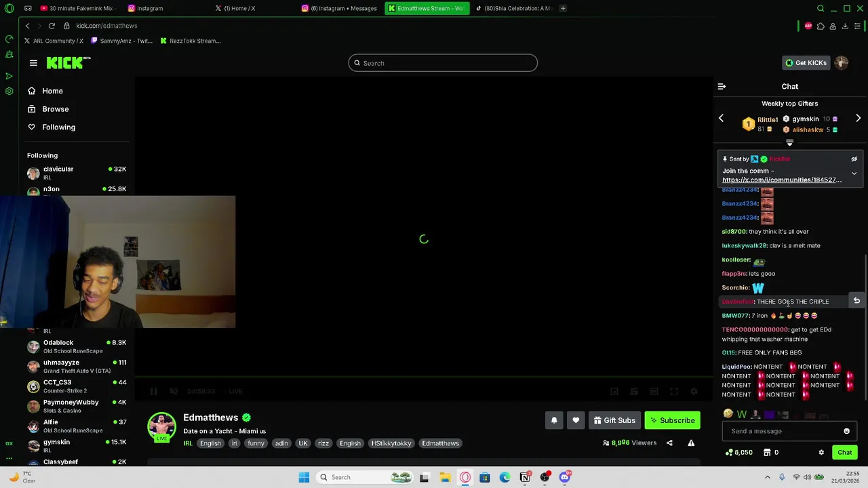Viewport: 868px width, 488px height.
Task: Open the emoji picker in chat input
Action: coord(846,431)
